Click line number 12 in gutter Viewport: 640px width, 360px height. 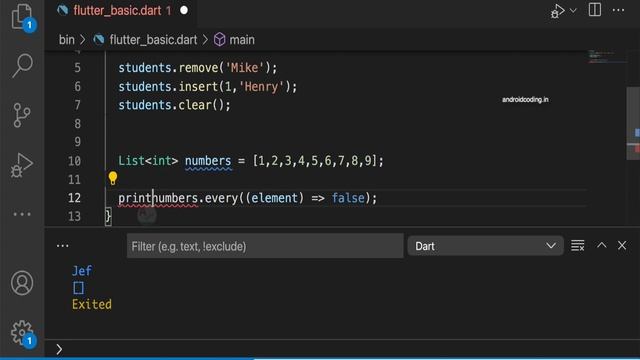(74, 198)
